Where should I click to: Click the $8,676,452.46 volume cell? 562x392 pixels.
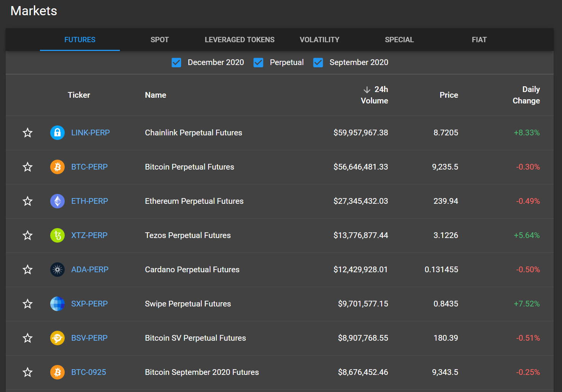pos(363,372)
